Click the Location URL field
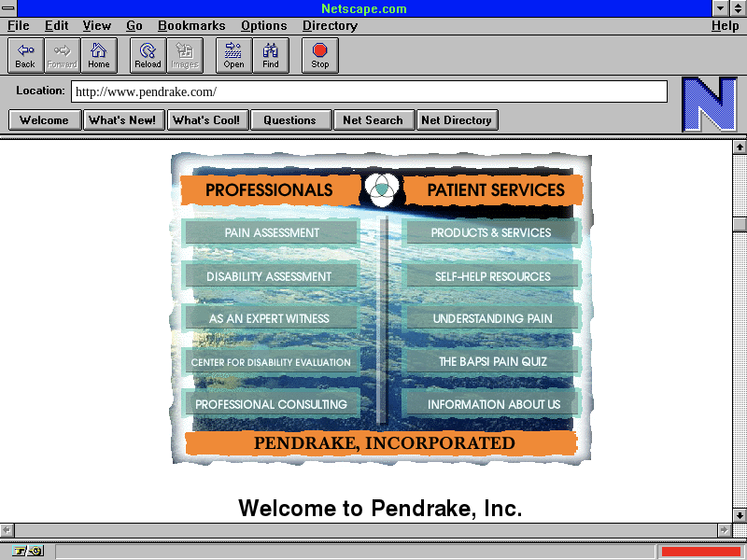Image resolution: width=747 pixels, height=560 pixels. tap(369, 91)
